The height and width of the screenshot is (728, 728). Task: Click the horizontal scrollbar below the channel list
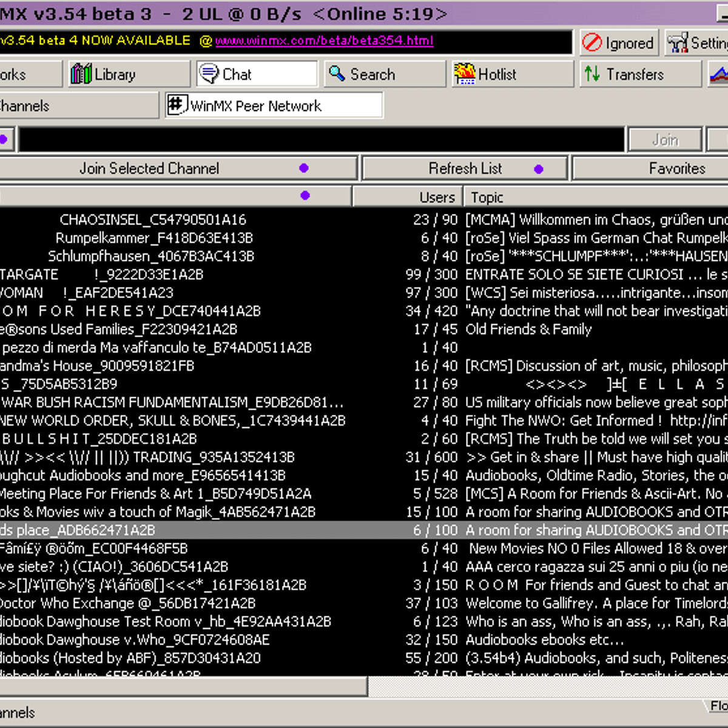pos(183,686)
